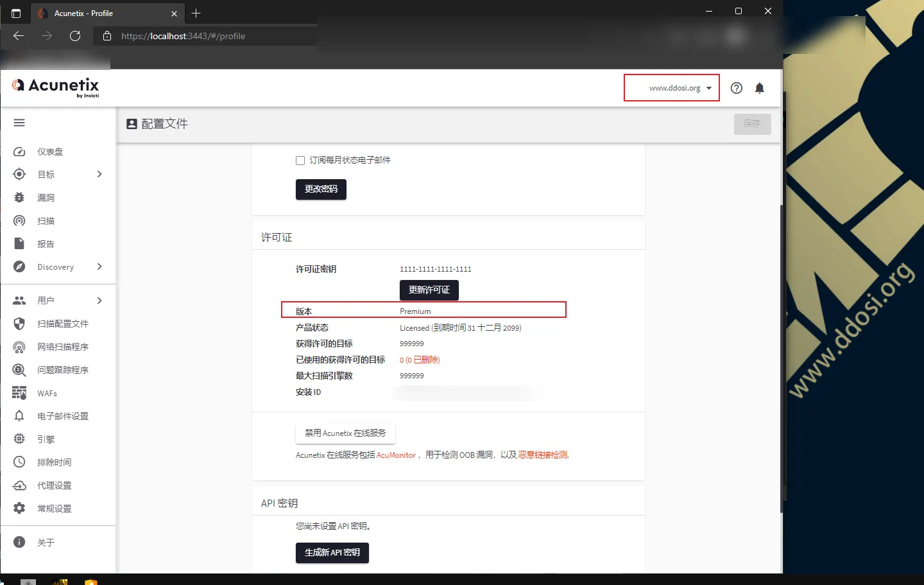Open notifications bell in the header
The width and height of the screenshot is (924, 585).
tap(760, 88)
